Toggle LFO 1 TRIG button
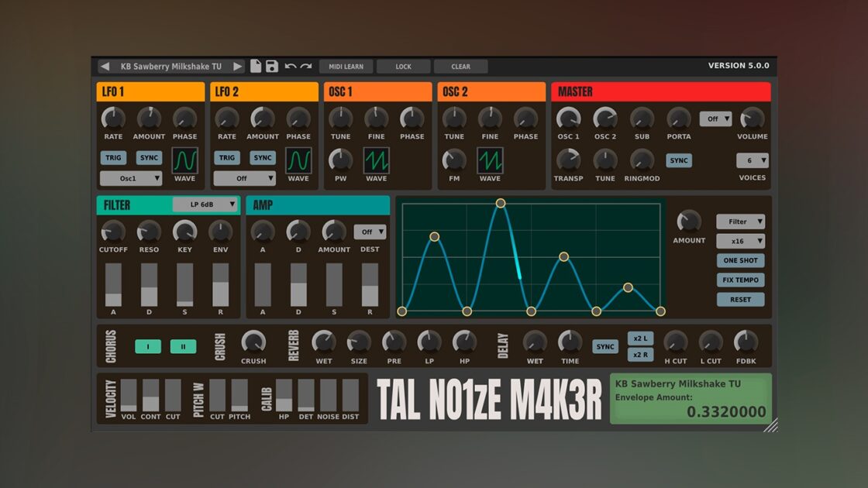 point(113,158)
